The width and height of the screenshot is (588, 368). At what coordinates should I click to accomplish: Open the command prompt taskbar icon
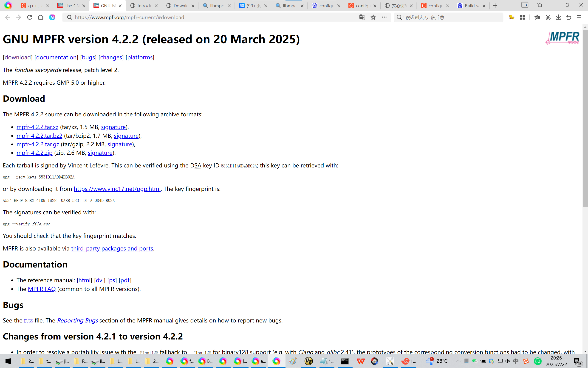click(345, 361)
